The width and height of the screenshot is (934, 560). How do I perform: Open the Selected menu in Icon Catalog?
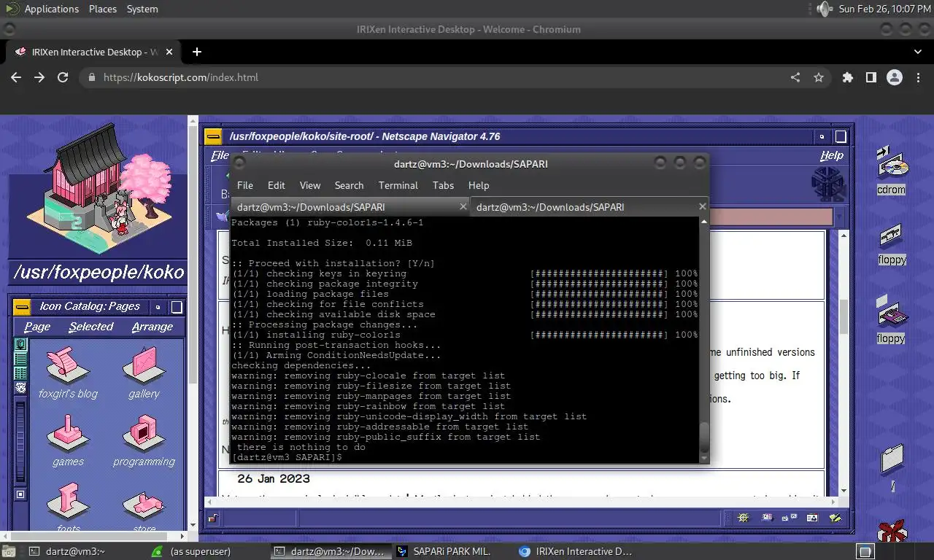91,327
